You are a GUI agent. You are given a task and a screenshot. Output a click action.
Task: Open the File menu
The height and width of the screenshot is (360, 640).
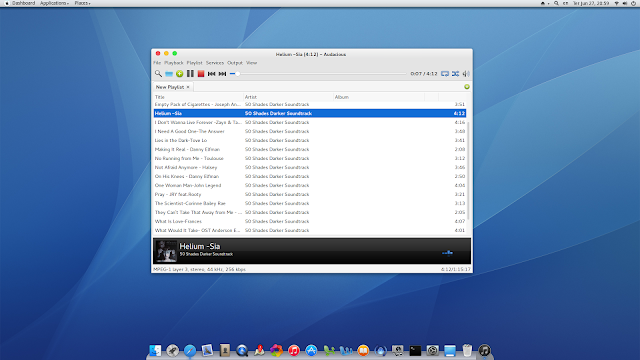tap(157, 63)
